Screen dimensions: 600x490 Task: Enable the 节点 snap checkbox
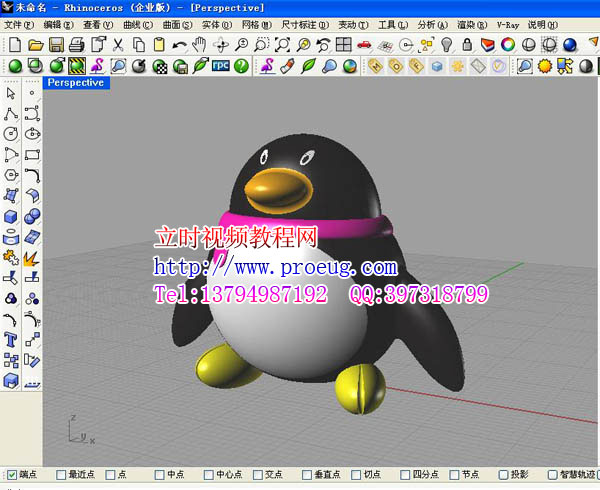tap(454, 475)
